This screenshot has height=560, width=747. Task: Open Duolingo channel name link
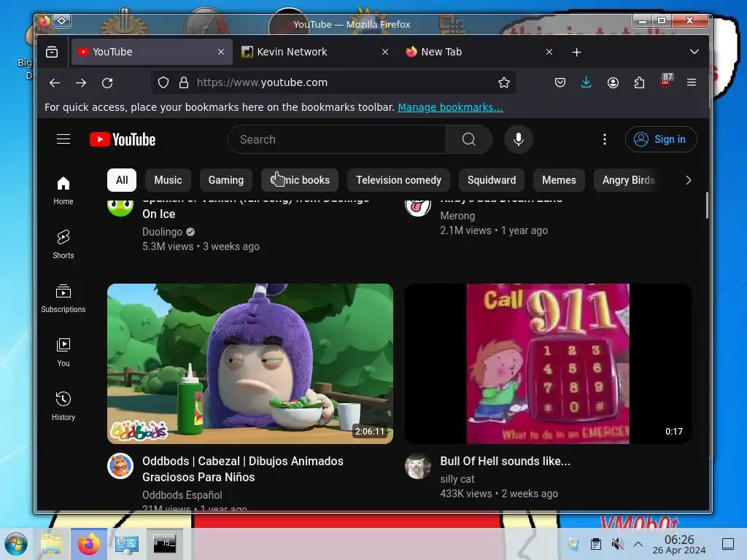pos(163,232)
